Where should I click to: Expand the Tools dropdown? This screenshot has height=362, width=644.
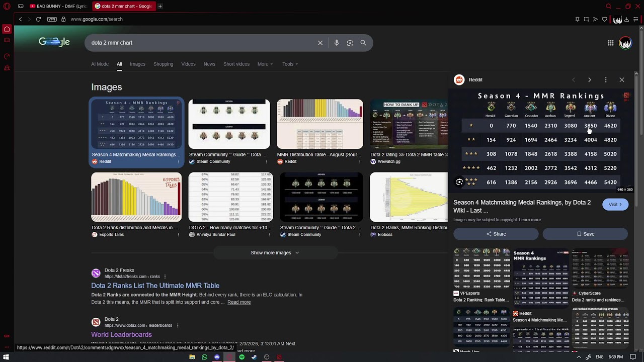pyautogui.click(x=290, y=64)
